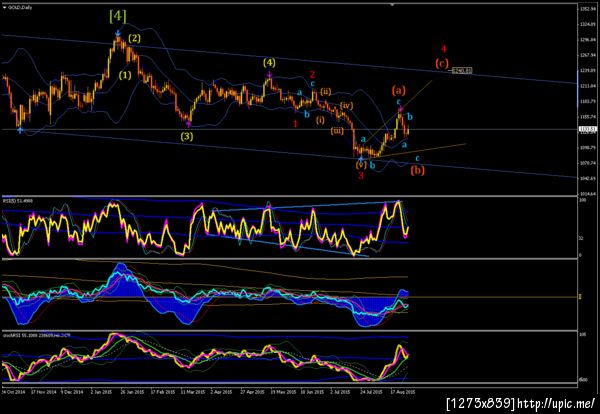Click the 2 Apr 2015 date label
Viewport: 600px width, 414px height.
pyautogui.click(x=221, y=392)
